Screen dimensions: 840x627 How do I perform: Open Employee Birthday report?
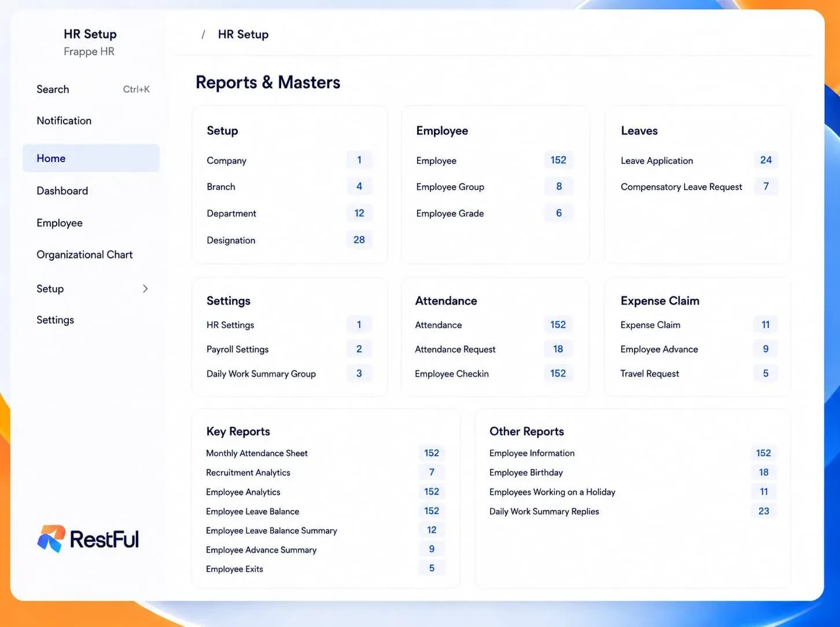526,472
